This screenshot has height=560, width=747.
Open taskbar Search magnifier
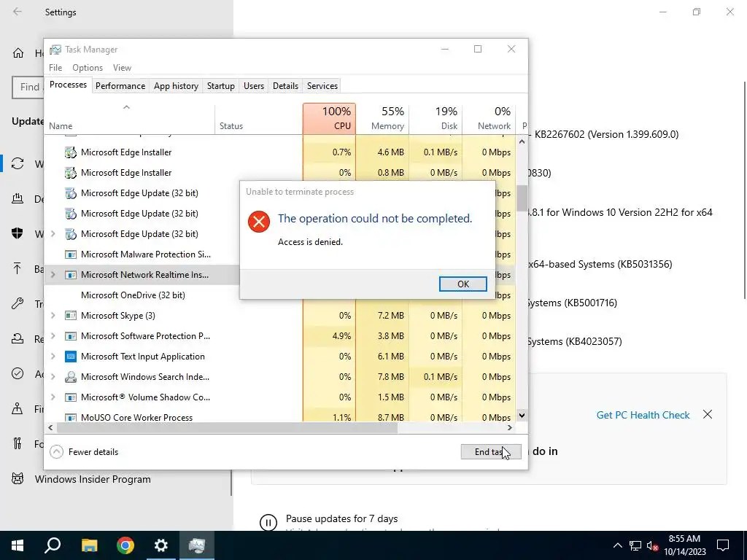tap(53, 545)
